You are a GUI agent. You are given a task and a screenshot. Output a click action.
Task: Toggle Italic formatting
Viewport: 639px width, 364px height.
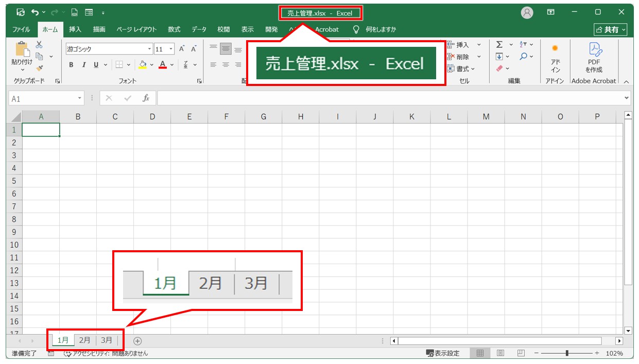[x=83, y=65]
